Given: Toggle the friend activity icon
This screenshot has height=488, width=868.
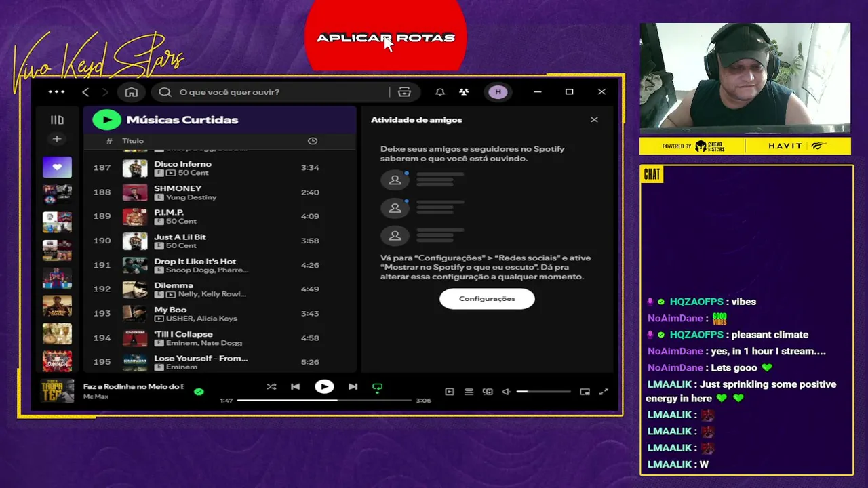Looking at the screenshot, I should click(x=464, y=92).
